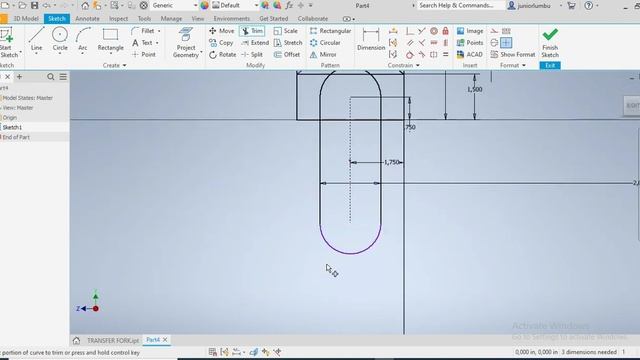The width and height of the screenshot is (640, 360).
Task: Select the Extend tool
Action: pyautogui.click(x=255, y=43)
